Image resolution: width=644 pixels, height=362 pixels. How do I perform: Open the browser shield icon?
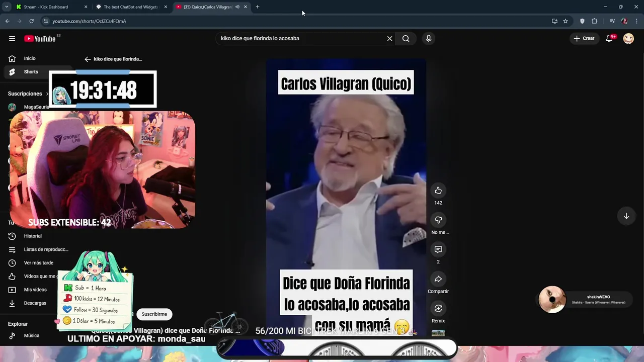click(582, 21)
